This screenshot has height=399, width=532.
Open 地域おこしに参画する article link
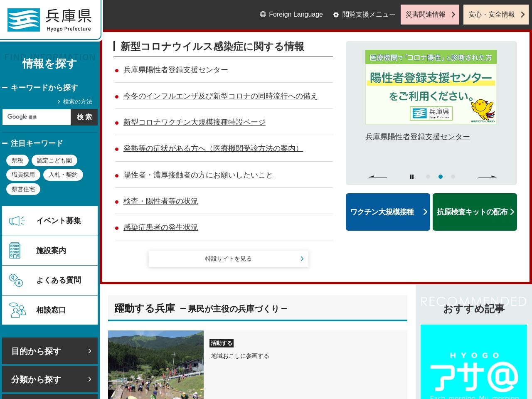(240, 356)
